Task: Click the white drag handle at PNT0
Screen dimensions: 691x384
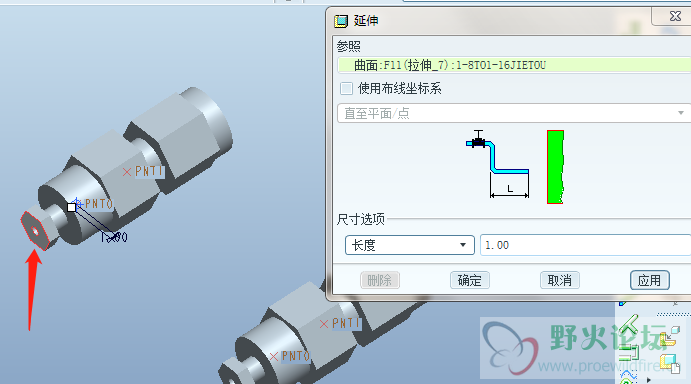Action: click(71, 207)
